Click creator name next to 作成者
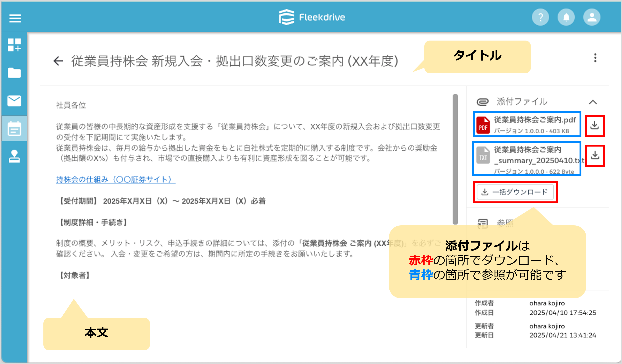The width and height of the screenshot is (622, 364). click(547, 303)
